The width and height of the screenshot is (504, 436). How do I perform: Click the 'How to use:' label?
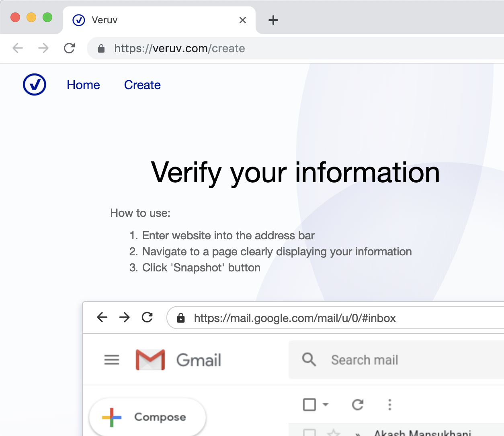[140, 213]
